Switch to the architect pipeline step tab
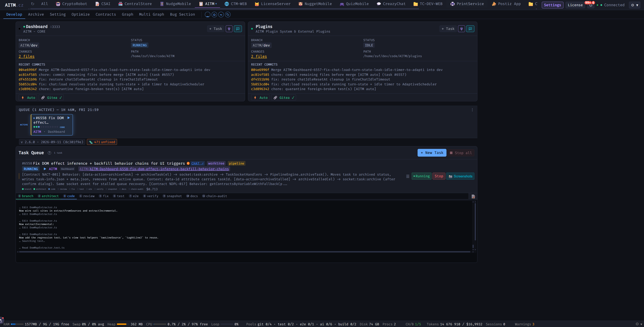 pos(48,196)
